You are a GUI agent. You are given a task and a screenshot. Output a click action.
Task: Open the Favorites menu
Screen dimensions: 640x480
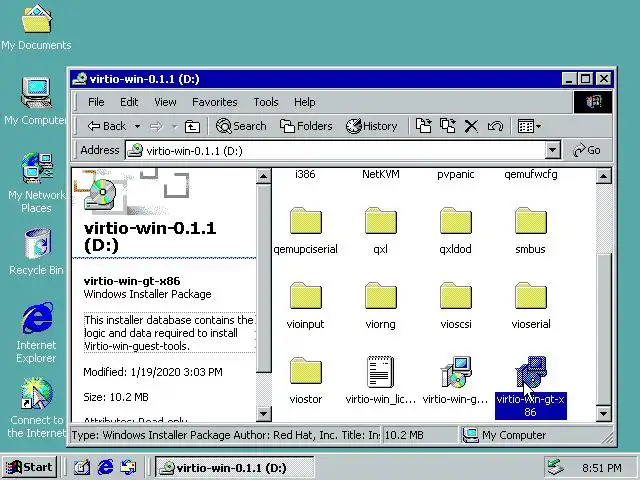215,102
